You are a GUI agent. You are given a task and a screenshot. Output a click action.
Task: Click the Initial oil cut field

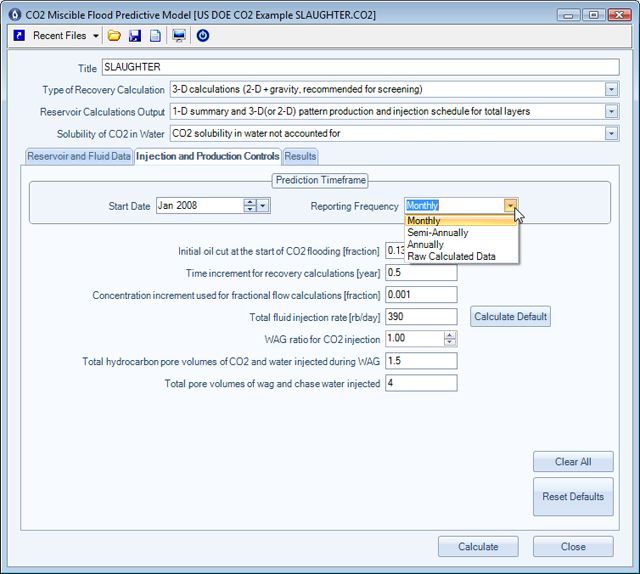tap(395, 250)
